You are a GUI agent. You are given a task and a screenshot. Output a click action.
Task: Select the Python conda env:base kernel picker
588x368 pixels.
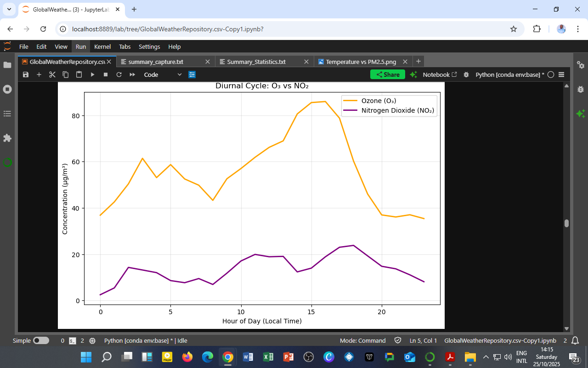tap(509, 75)
